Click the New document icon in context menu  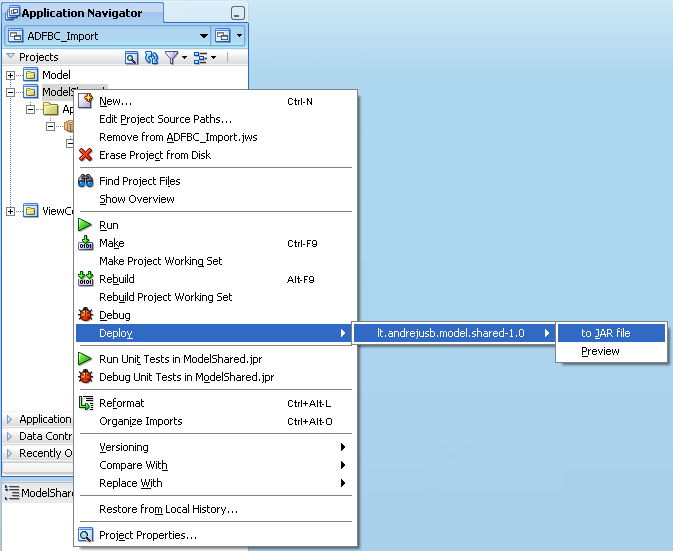click(x=85, y=101)
